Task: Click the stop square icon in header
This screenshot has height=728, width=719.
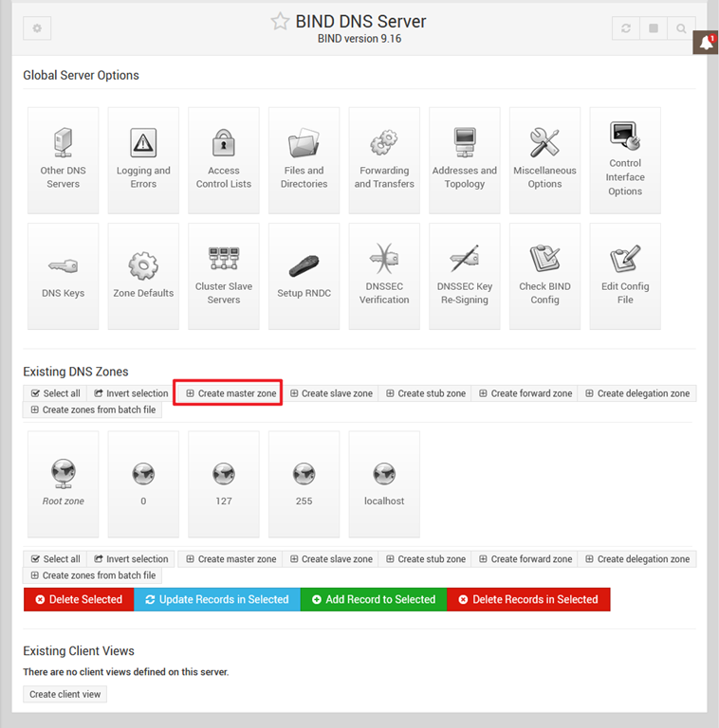Action: [654, 28]
